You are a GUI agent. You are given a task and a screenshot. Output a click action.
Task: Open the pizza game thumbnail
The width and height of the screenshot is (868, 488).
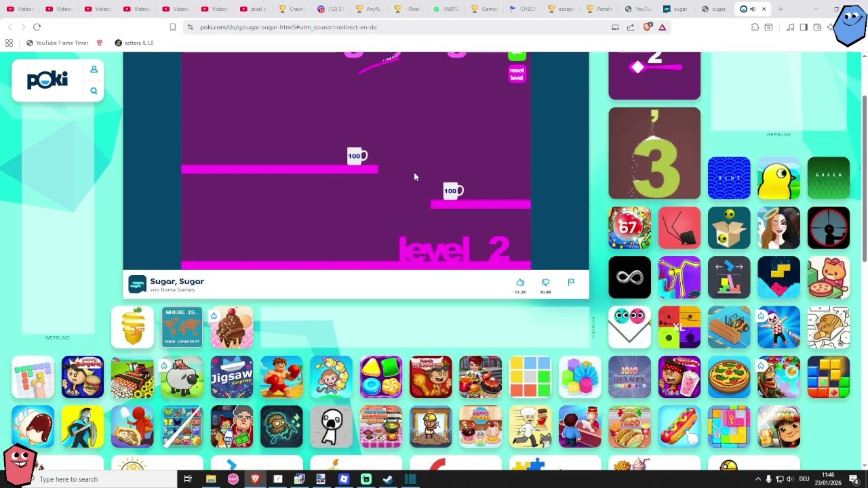tap(729, 377)
